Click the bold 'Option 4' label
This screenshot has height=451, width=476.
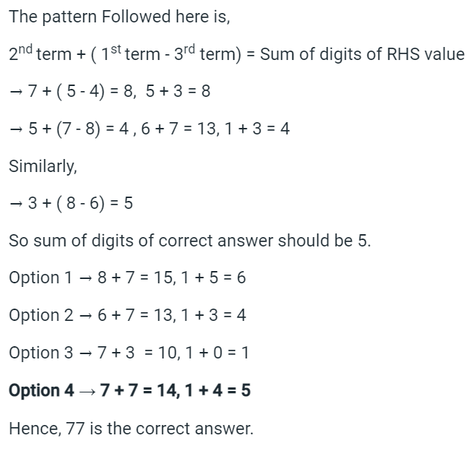[41, 390]
